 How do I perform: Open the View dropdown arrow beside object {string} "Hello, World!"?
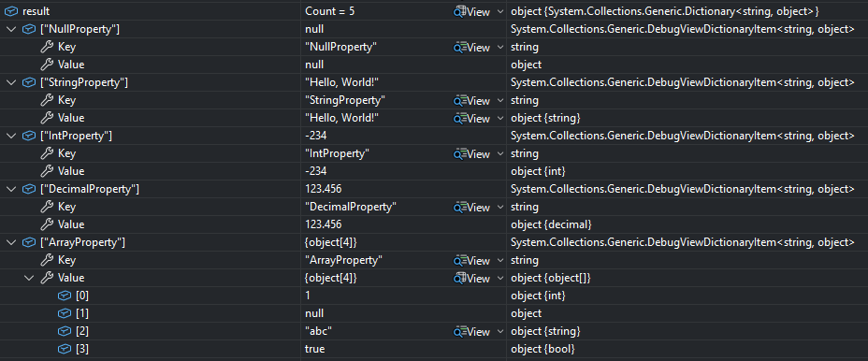(500, 118)
